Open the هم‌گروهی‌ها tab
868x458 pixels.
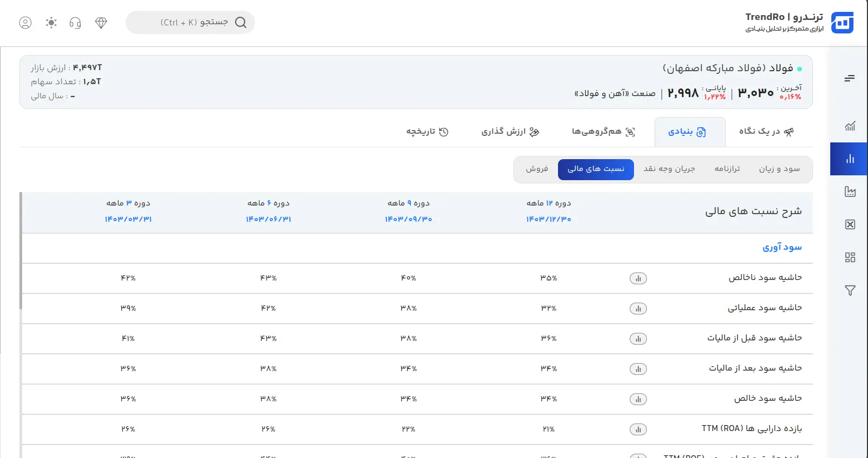pos(603,132)
